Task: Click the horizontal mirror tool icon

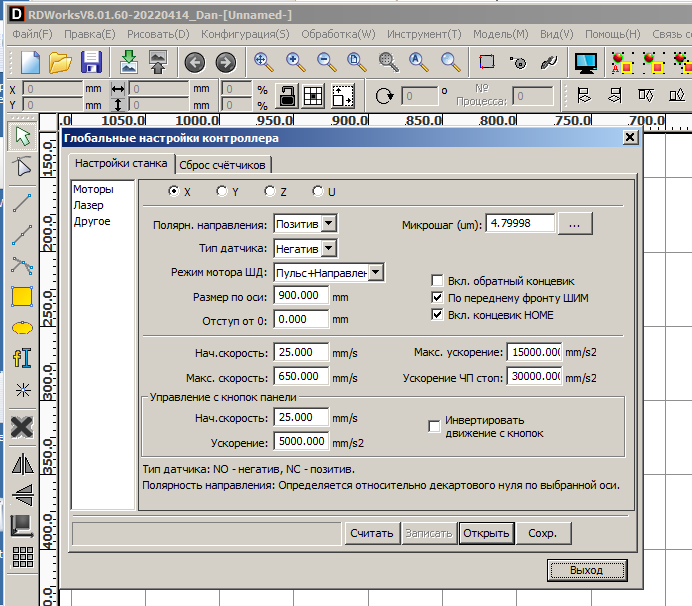Action: pos(22,463)
